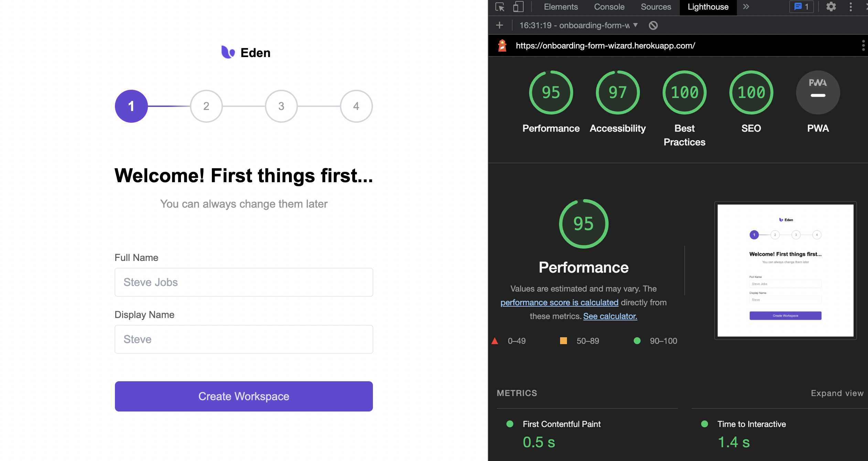
Task: Select the inspect element cursor tool
Action: (500, 7)
